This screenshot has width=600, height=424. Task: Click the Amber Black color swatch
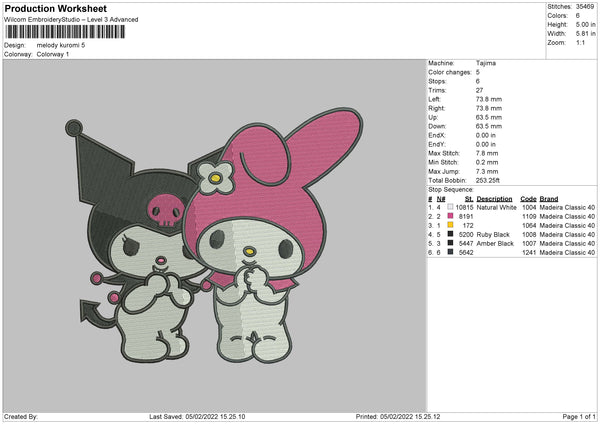pos(450,243)
